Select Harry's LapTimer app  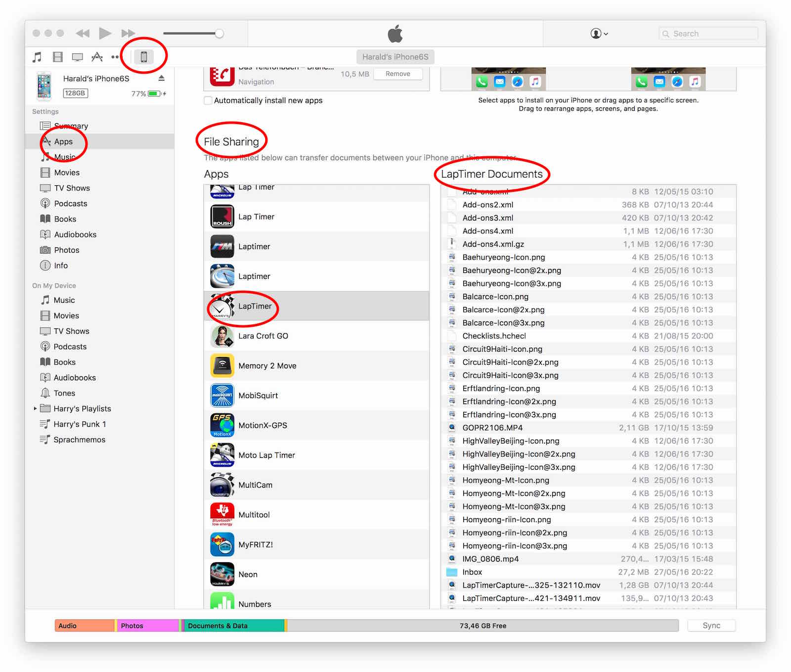[x=316, y=306]
